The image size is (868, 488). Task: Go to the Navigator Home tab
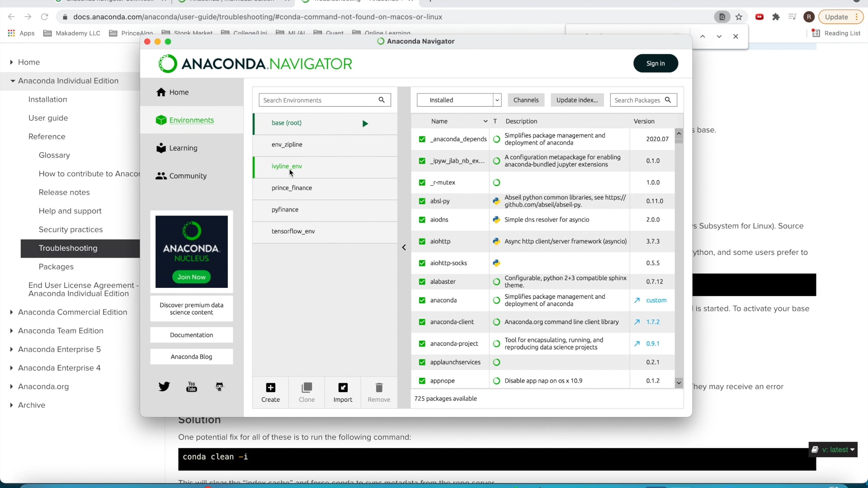pyautogui.click(x=192, y=92)
